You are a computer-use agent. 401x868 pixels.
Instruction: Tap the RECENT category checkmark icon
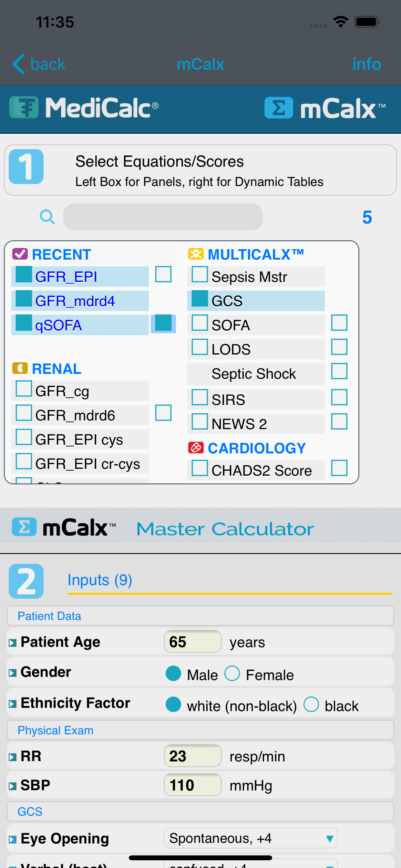(20, 254)
